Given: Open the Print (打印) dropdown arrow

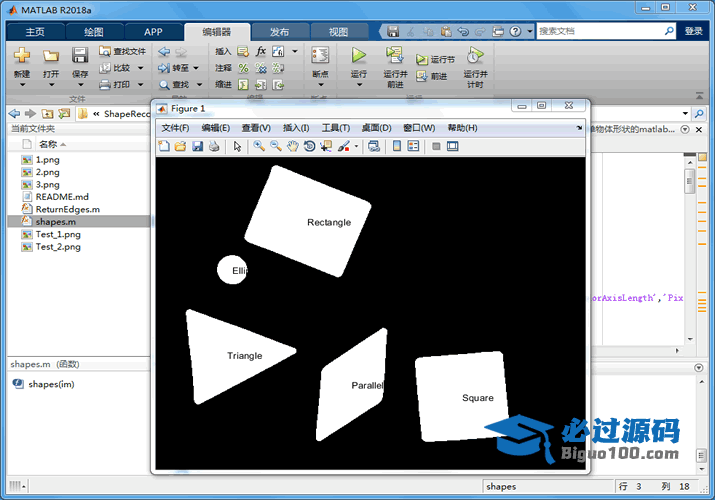Looking at the screenshot, I should (x=140, y=84).
